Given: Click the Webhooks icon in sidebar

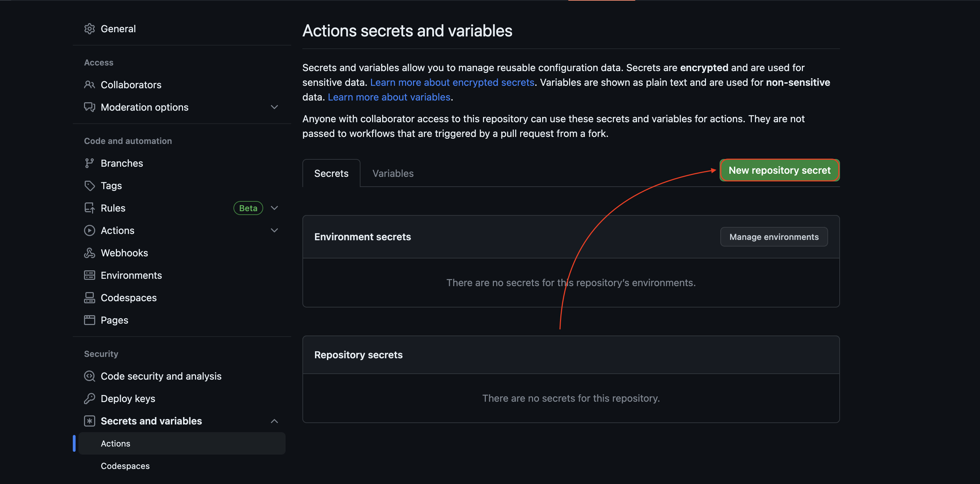Looking at the screenshot, I should [x=89, y=253].
